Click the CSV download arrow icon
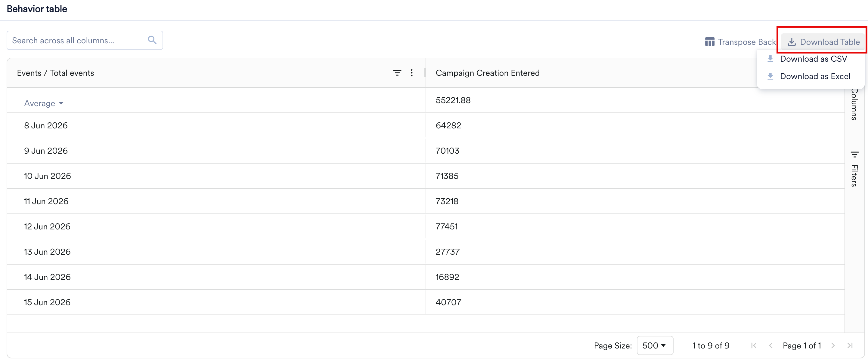 (x=770, y=59)
